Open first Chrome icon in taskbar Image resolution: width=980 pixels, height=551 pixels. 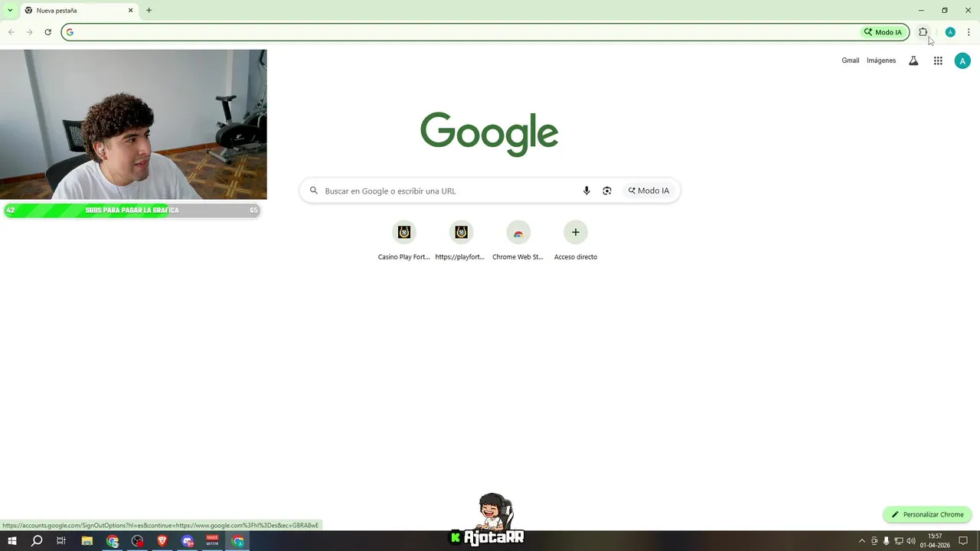[113, 541]
